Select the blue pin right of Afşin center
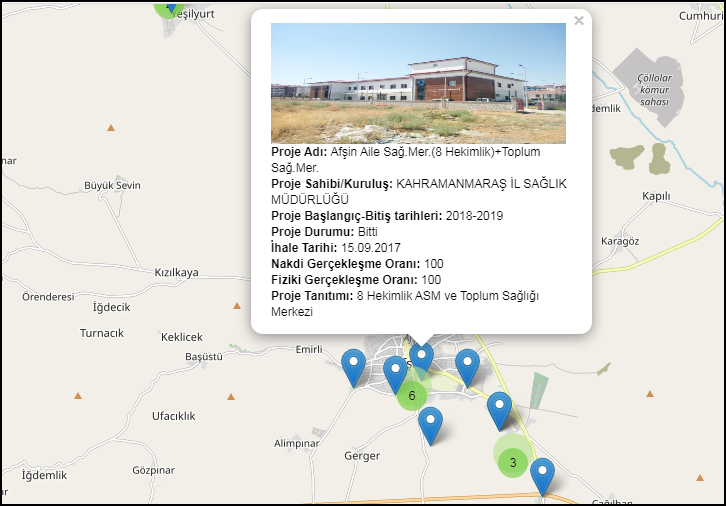Screen dimensions: 726x506 [468, 368]
